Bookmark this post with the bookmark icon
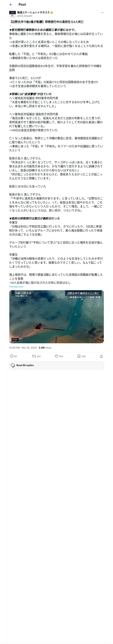 pyautogui.click(x=79, y=356)
